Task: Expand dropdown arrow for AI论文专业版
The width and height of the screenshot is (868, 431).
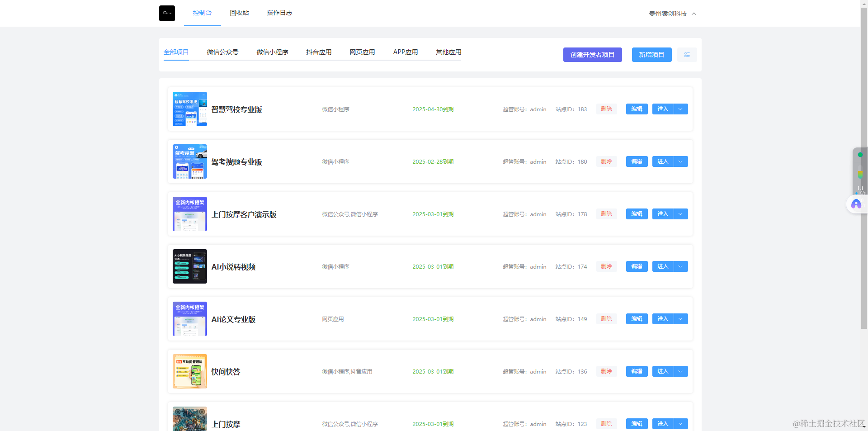Action: [681, 319]
